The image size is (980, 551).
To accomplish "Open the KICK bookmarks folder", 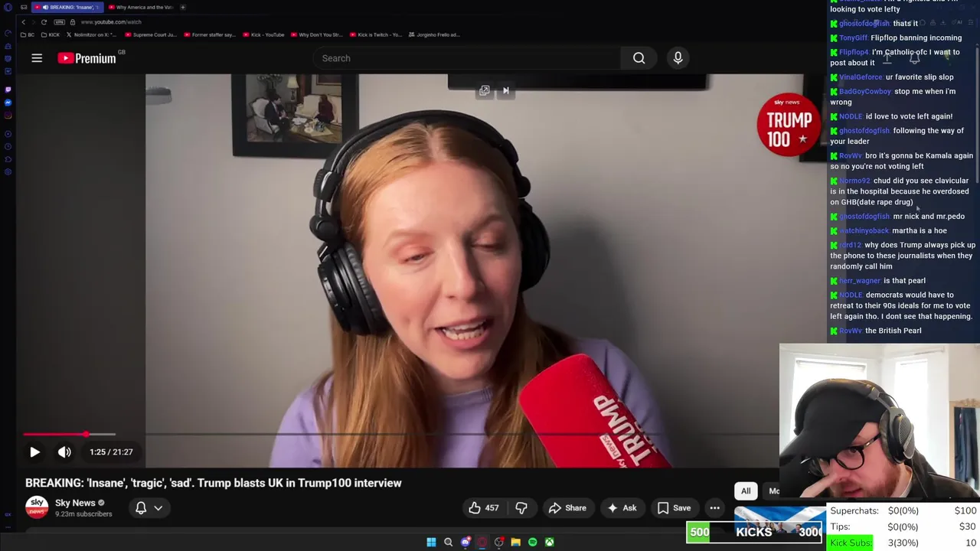I will 50,35.
